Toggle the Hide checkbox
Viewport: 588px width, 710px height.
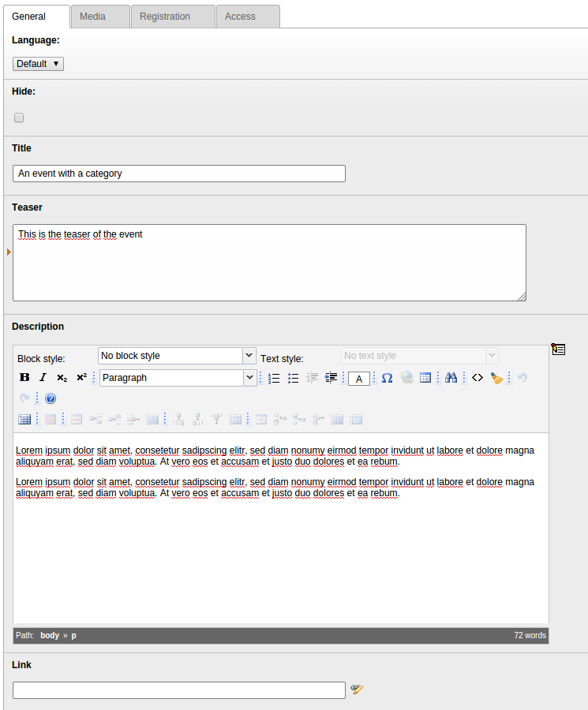click(x=19, y=118)
